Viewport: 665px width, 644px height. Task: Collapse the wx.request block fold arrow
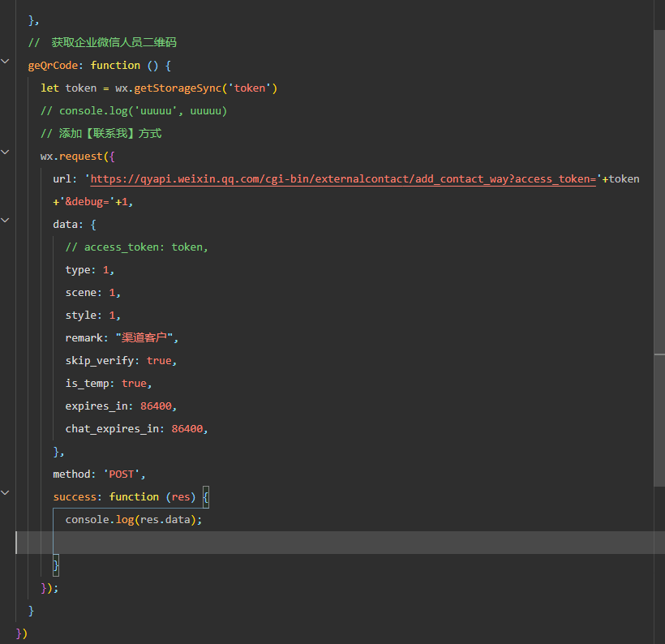coord(5,152)
